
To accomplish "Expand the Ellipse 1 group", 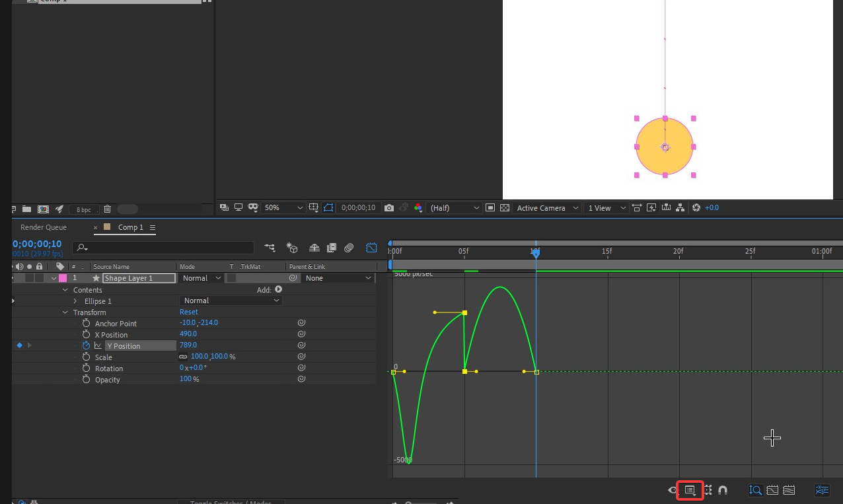I will [x=75, y=301].
